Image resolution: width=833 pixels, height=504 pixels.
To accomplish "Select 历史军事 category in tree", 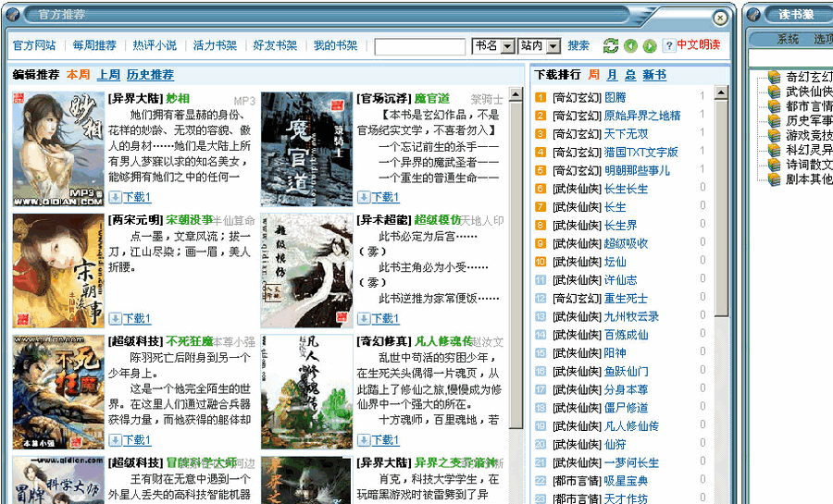I will pos(809,120).
